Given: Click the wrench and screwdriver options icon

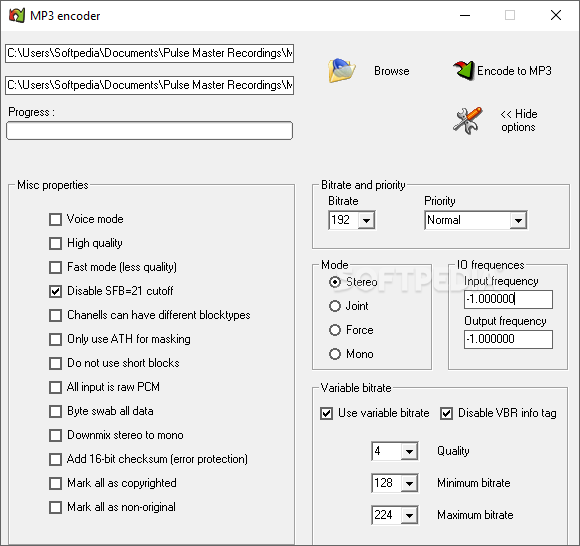Looking at the screenshot, I should (468, 121).
